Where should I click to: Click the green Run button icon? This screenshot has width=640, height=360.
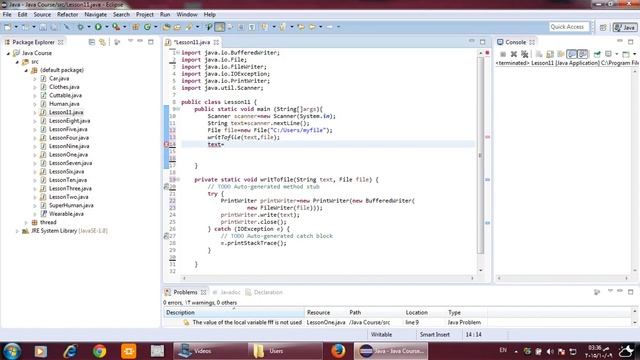[98, 27]
